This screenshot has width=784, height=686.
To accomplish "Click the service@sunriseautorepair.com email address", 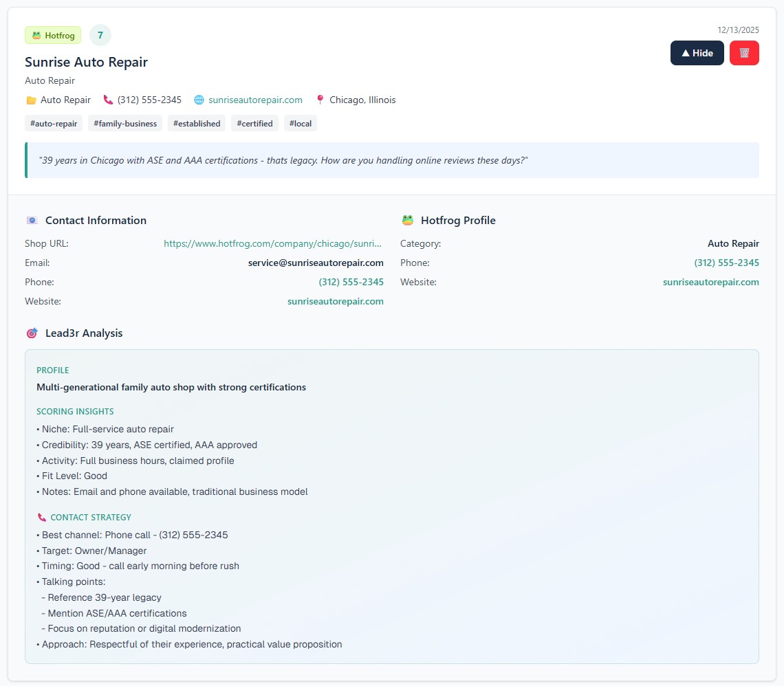I will point(316,263).
